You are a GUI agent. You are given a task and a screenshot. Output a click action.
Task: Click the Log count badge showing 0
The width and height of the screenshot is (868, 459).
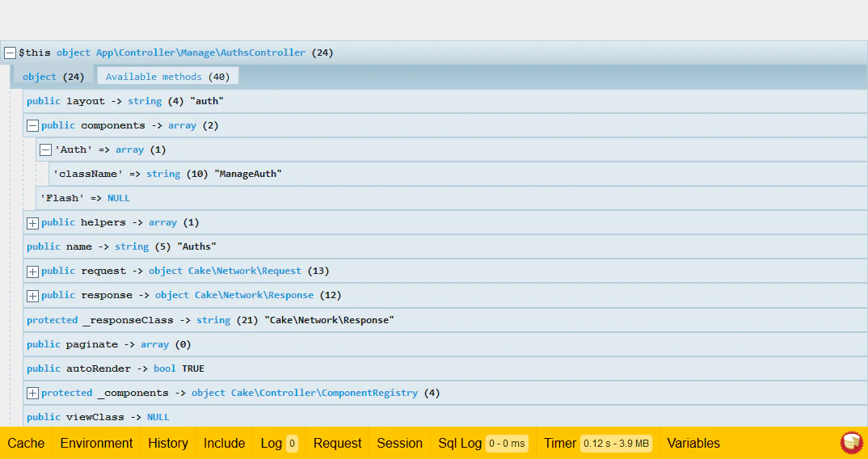292,444
